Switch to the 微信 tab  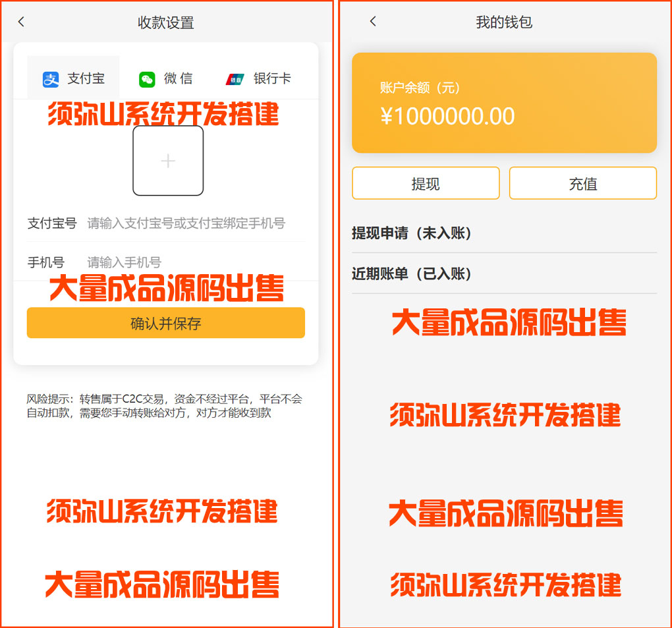click(166, 78)
